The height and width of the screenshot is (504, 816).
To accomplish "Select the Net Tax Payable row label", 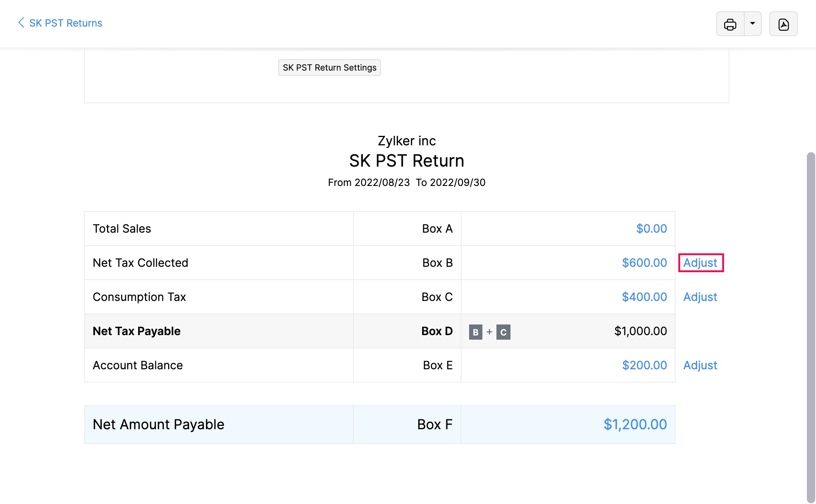I will coord(137,331).
